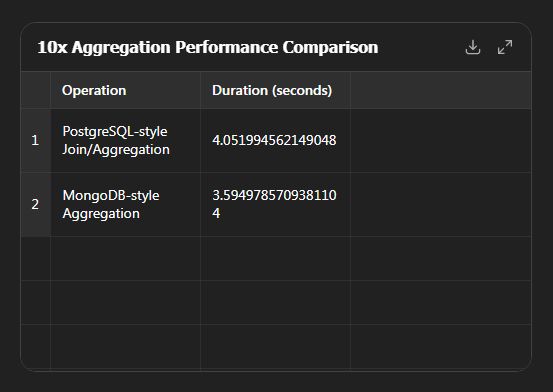The width and height of the screenshot is (553, 392).
Task: Click empty Operation cell below MongoDB row
Action: [x=126, y=259]
